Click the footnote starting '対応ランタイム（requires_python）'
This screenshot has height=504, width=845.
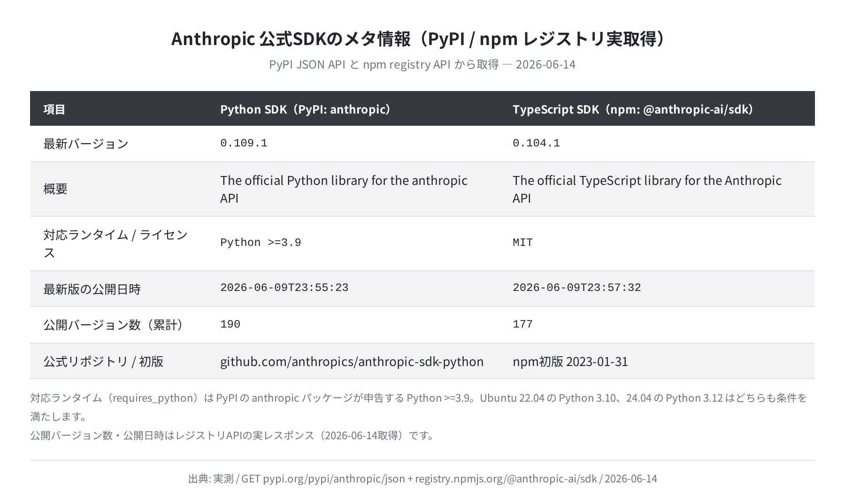pos(419,407)
